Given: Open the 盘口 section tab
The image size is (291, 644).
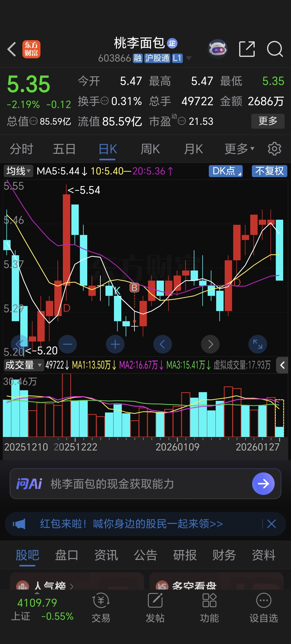Looking at the screenshot, I should (x=67, y=555).
